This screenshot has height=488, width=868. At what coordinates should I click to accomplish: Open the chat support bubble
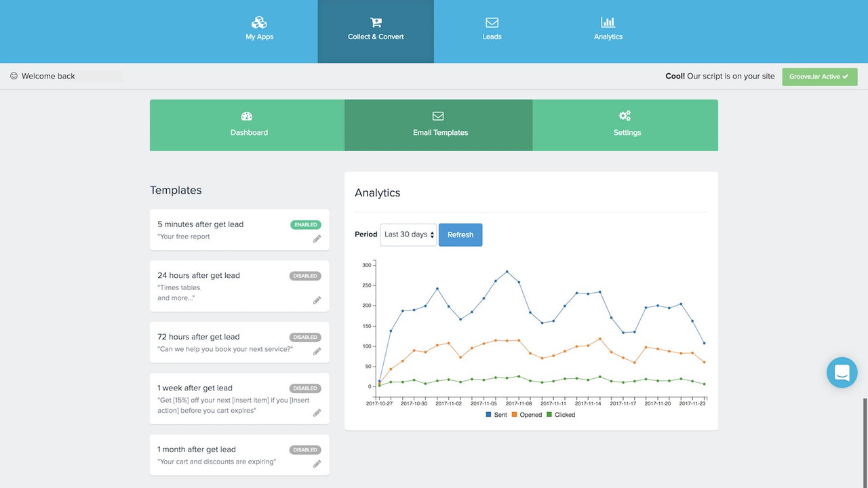coord(842,372)
